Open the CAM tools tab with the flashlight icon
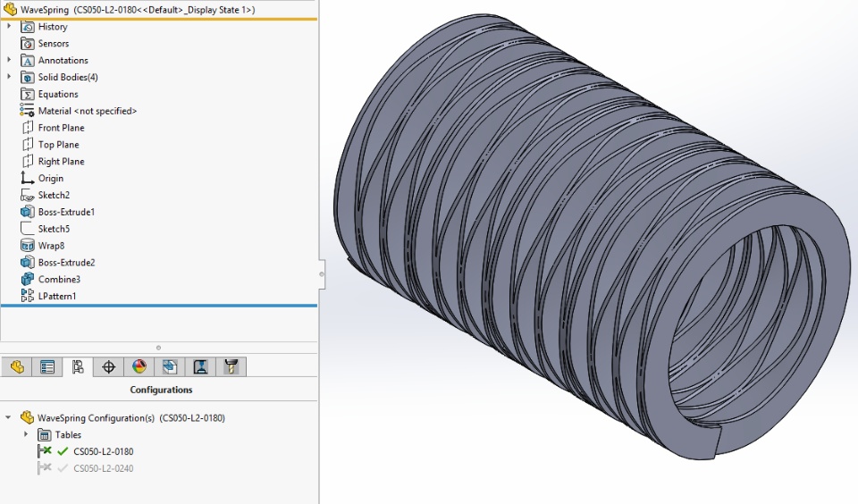This screenshot has height=504, width=858. pyautogui.click(x=231, y=366)
